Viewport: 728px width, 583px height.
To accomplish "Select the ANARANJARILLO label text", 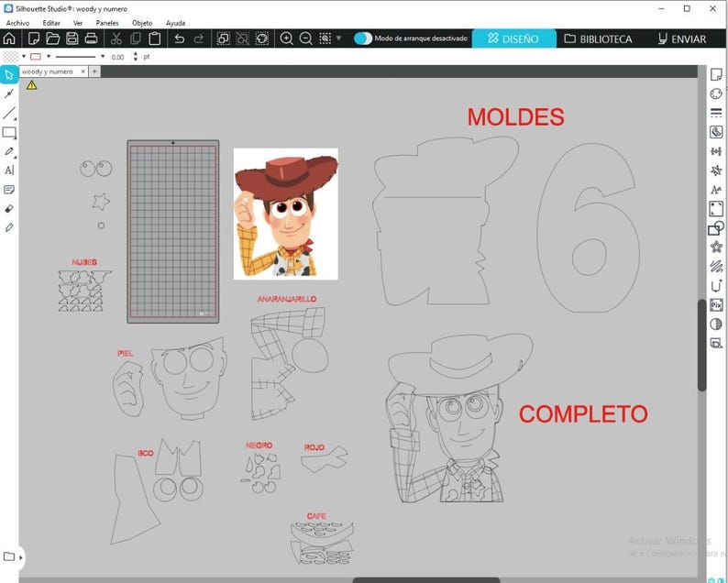I will click(287, 299).
